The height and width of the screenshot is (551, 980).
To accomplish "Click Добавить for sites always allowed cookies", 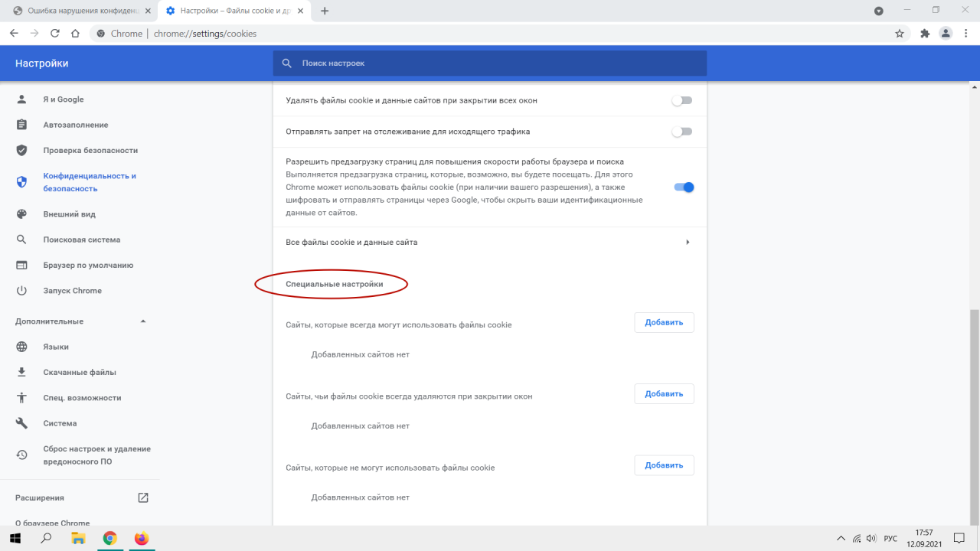I will click(x=664, y=322).
